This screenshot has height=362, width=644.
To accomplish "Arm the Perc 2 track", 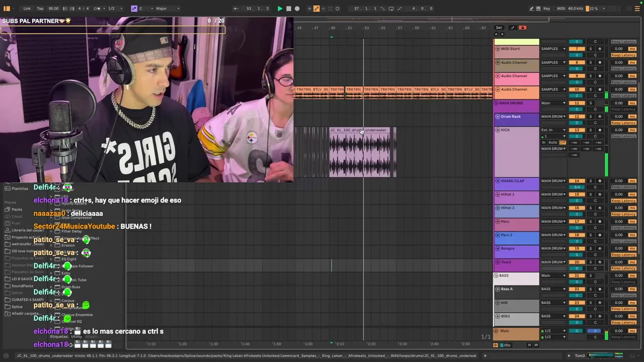I will click(x=599, y=235).
